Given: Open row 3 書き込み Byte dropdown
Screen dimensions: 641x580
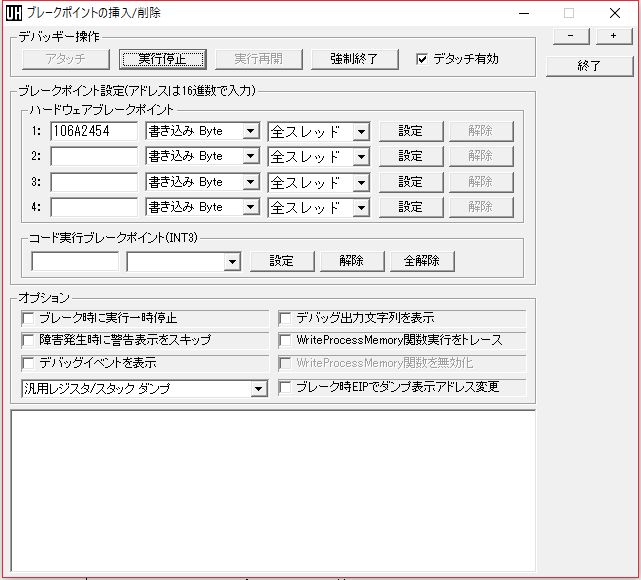Looking at the screenshot, I should [x=202, y=182].
